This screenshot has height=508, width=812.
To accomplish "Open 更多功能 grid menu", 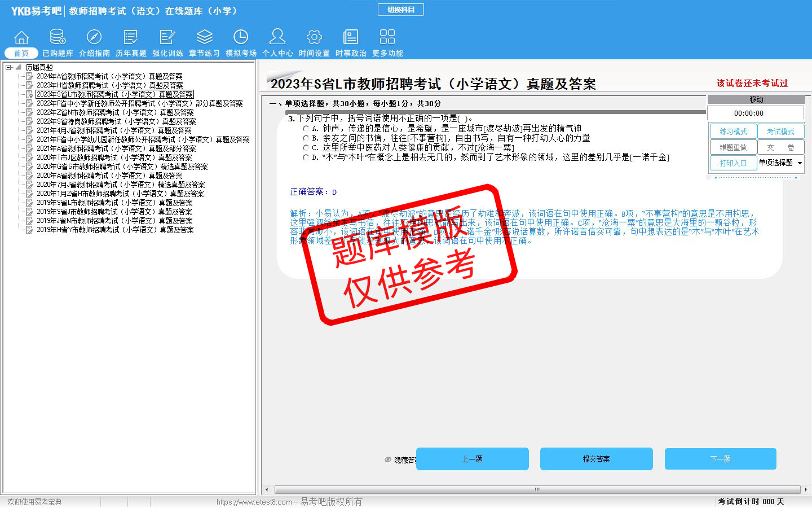I will pos(387,38).
